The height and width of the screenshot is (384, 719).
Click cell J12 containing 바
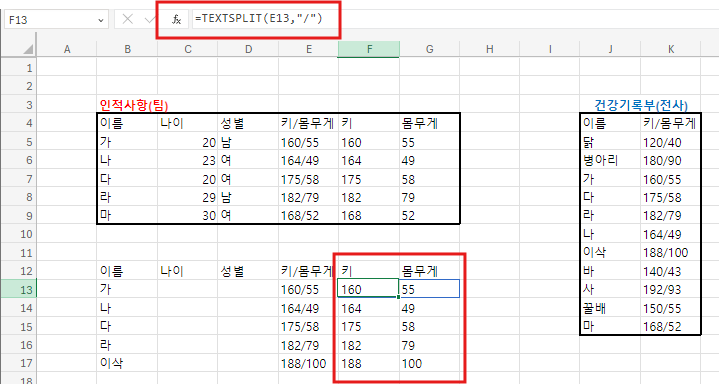tap(610, 271)
